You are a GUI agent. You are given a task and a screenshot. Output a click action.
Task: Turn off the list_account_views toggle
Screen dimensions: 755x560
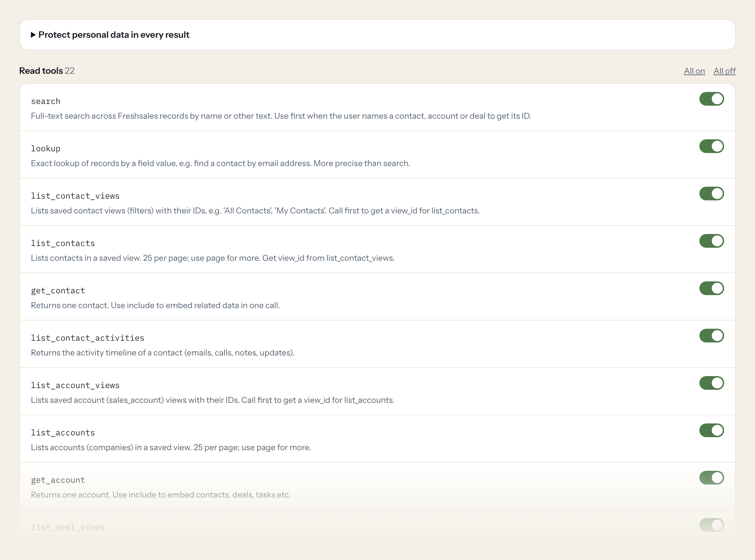pyautogui.click(x=711, y=383)
